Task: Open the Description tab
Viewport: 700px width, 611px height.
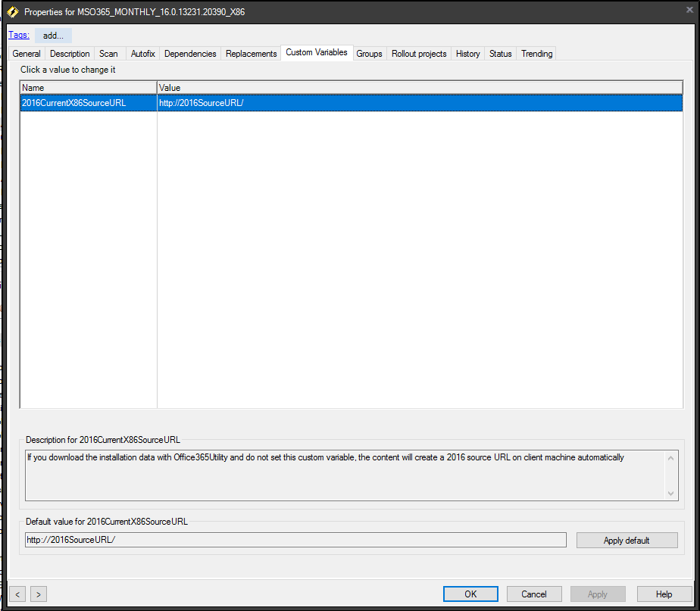Action: 70,54
